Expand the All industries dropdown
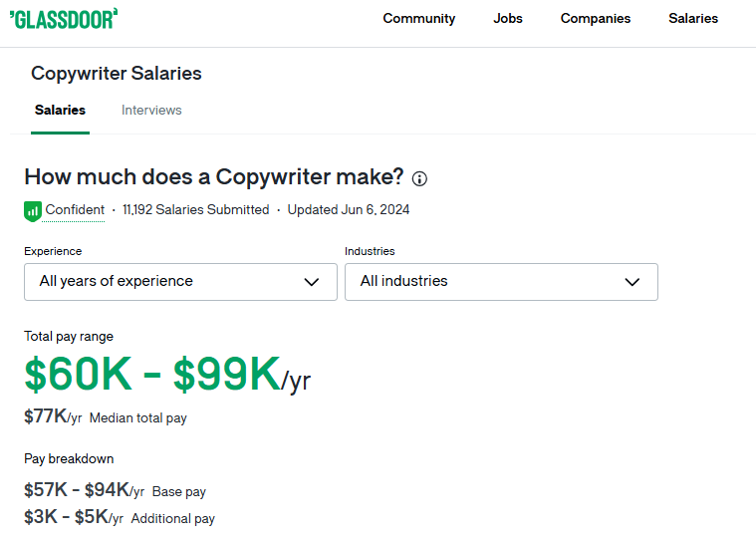756x543 pixels. pyautogui.click(x=501, y=282)
